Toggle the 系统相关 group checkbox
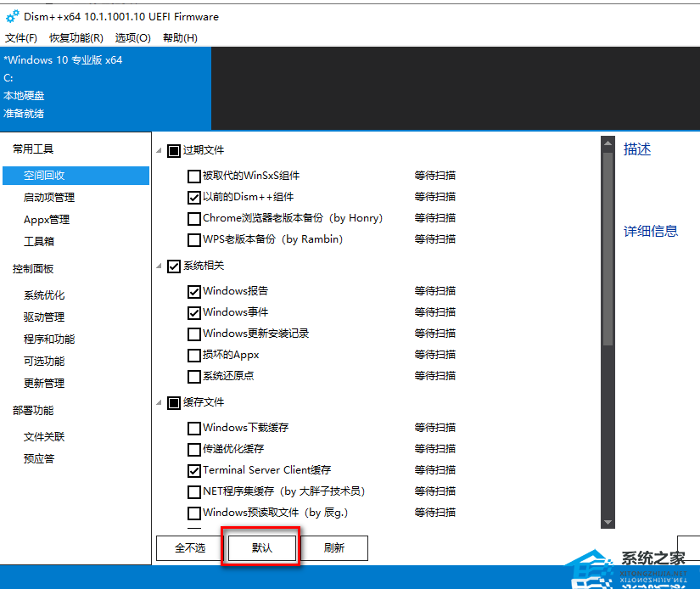This screenshot has height=589, width=700. tap(174, 266)
